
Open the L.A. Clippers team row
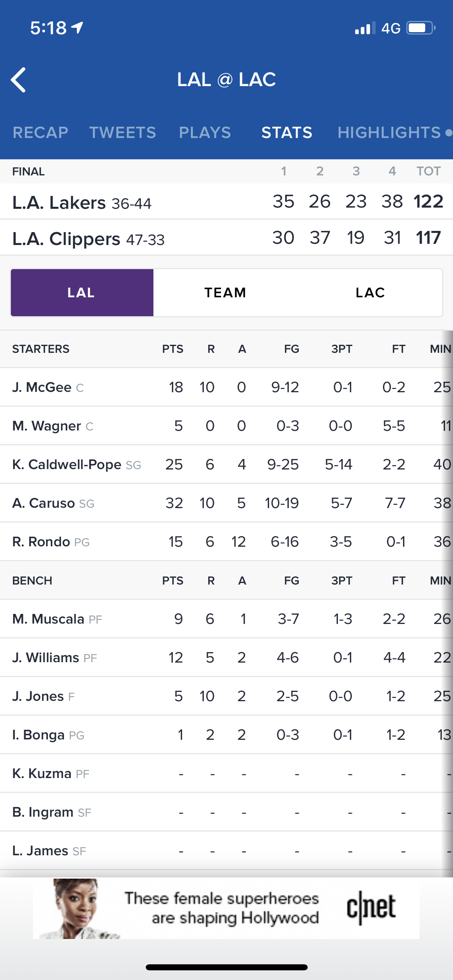tap(89, 239)
